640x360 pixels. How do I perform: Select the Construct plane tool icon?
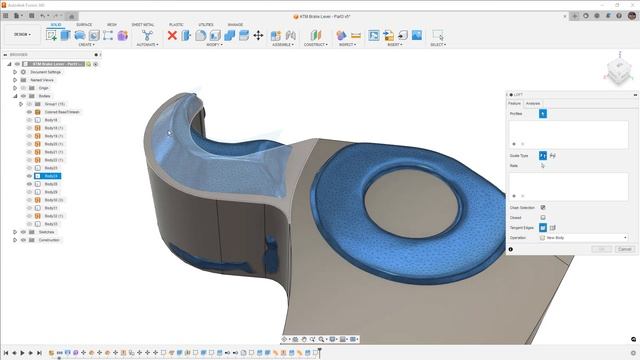click(316, 36)
